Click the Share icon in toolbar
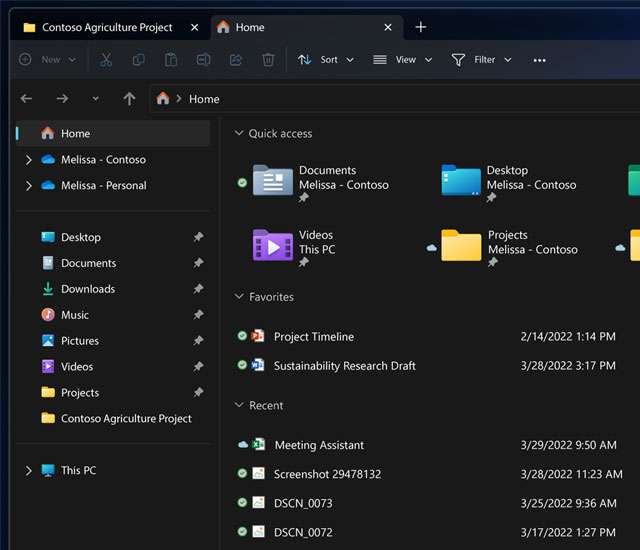640x550 pixels. [236, 60]
